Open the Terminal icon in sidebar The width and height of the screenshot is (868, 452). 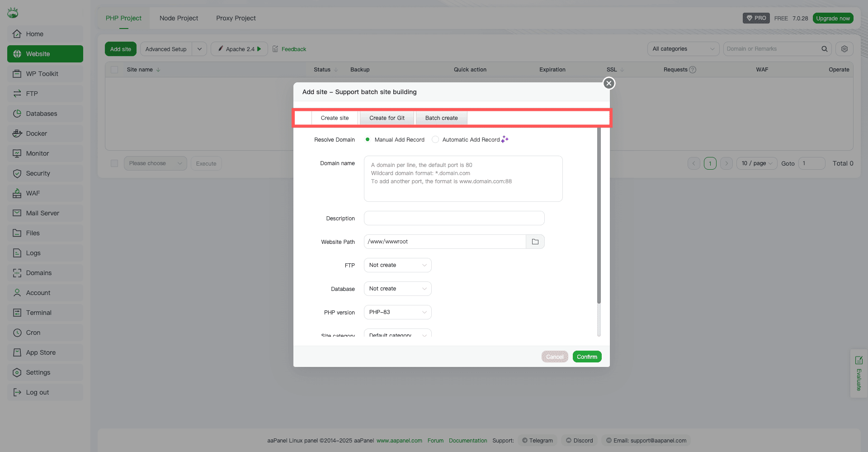click(x=17, y=313)
